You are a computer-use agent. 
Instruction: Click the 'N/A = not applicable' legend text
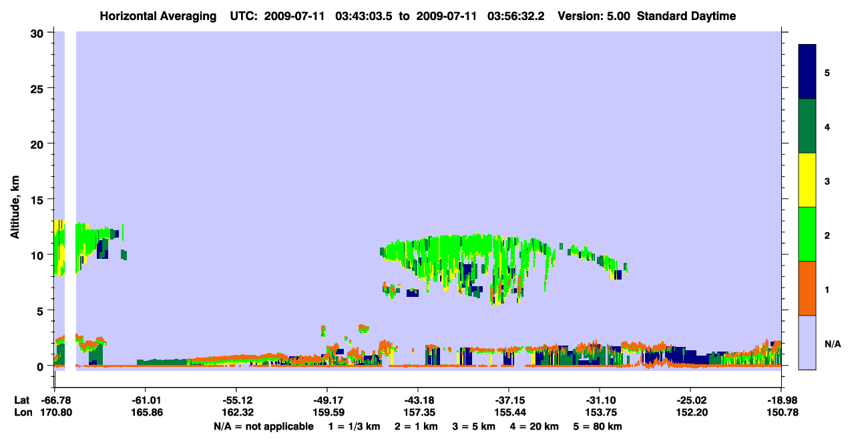[x=263, y=426]
